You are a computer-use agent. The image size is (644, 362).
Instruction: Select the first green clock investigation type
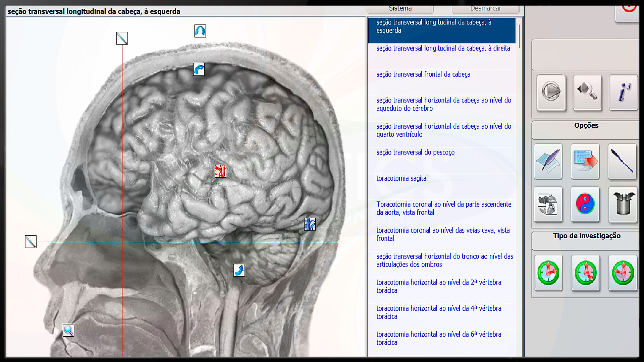tap(548, 273)
